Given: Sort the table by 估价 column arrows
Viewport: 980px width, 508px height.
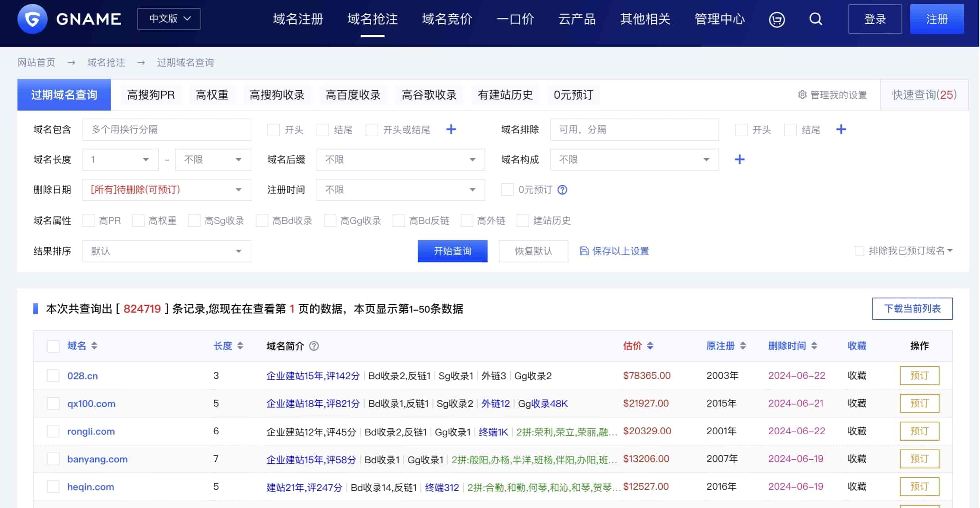Looking at the screenshot, I should click(x=650, y=346).
